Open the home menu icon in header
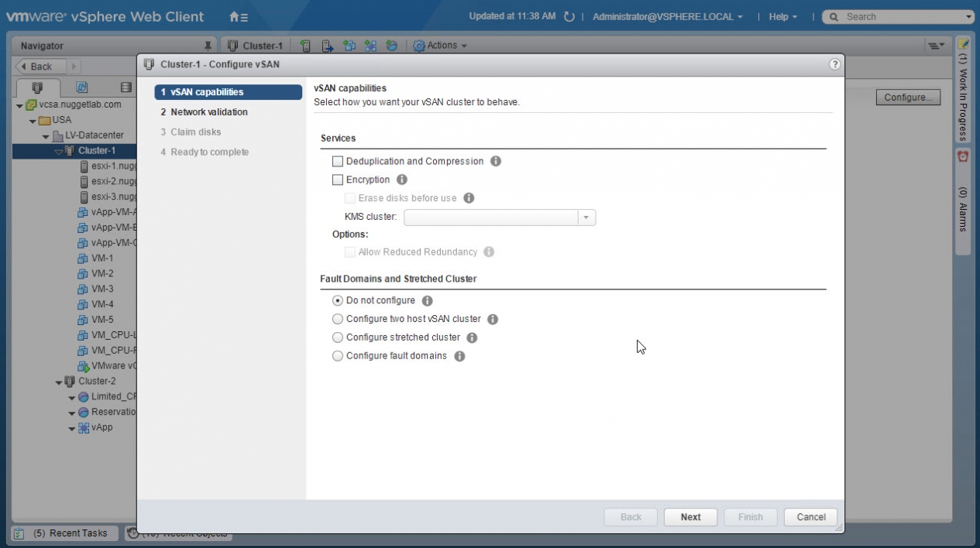Image resolution: width=980 pixels, height=548 pixels. pos(239,16)
